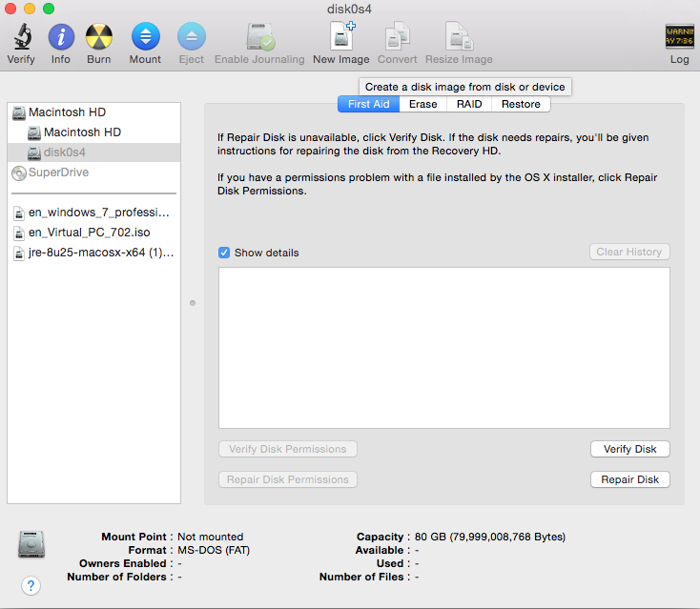Switch to the Restore tab
The image size is (700, 609).
click(x=521, y=104)
